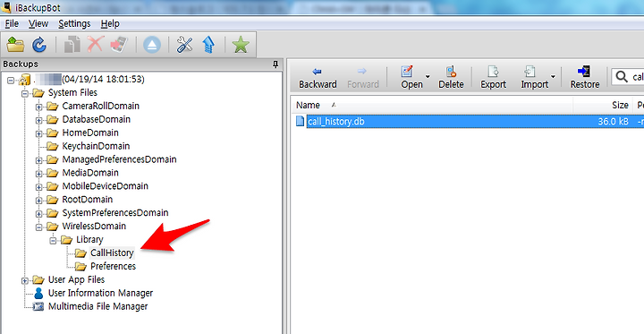
Task: Pin the Backups panel
Action: coord(275,64)
